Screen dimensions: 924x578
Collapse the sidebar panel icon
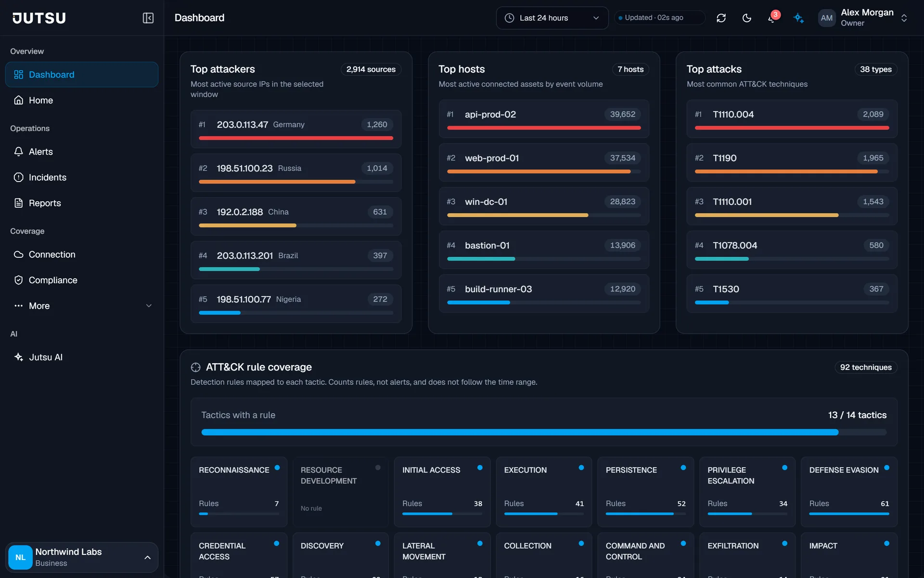148,18
